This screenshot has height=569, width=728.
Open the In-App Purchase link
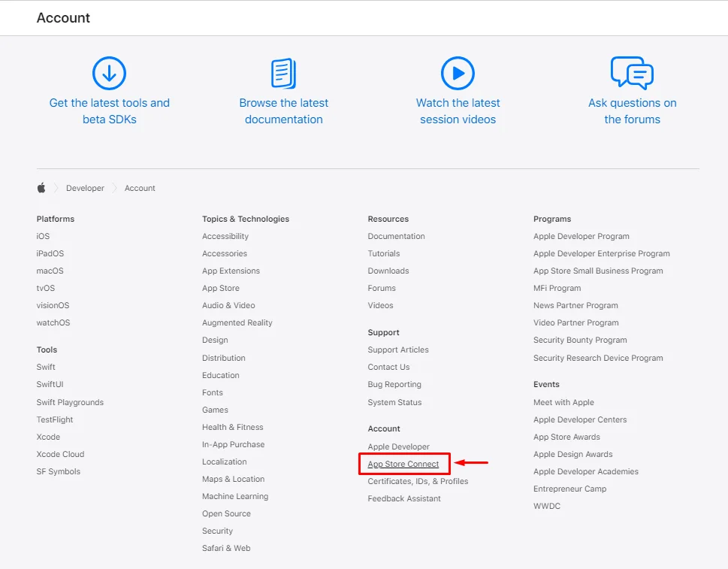click(x=233, y=444)
